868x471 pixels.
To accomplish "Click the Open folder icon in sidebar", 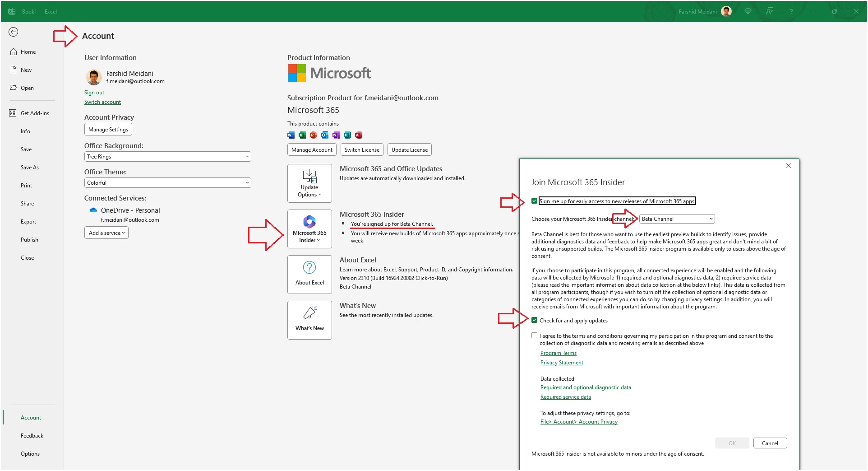I will [14, 88].
